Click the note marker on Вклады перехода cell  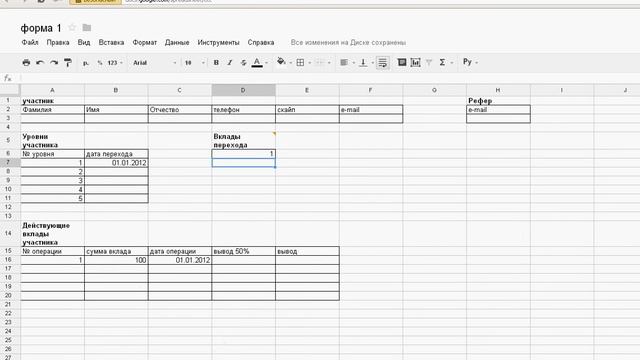[x=274, y=133]
